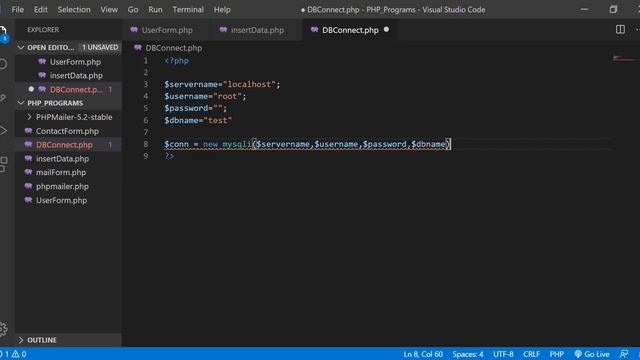Open the Edit menu

[x=40, y=9]
